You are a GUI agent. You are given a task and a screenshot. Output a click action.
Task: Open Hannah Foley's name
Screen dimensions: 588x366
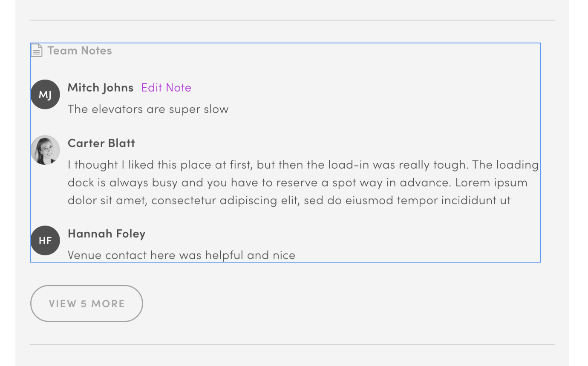[x=107, y=233]
